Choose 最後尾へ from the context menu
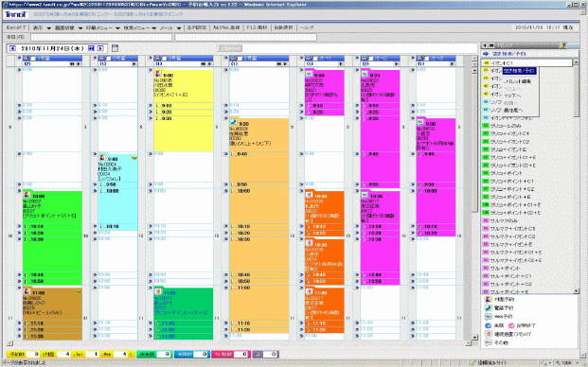The width and height of the screenshot is (588, 367). click(513, 111)
